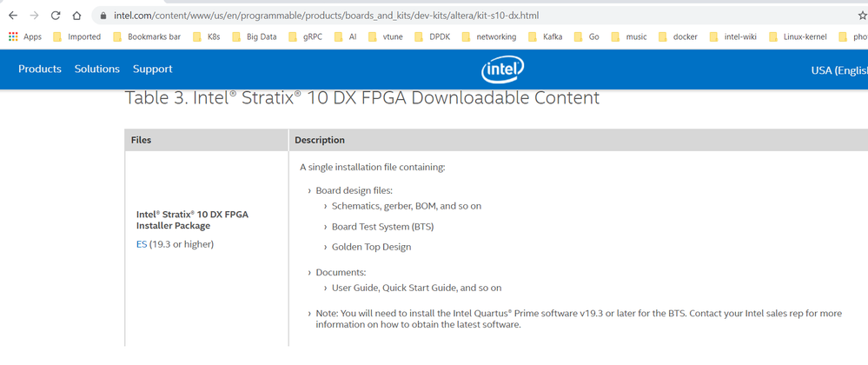Click the browser Back arrow

(x=13, y=16)
